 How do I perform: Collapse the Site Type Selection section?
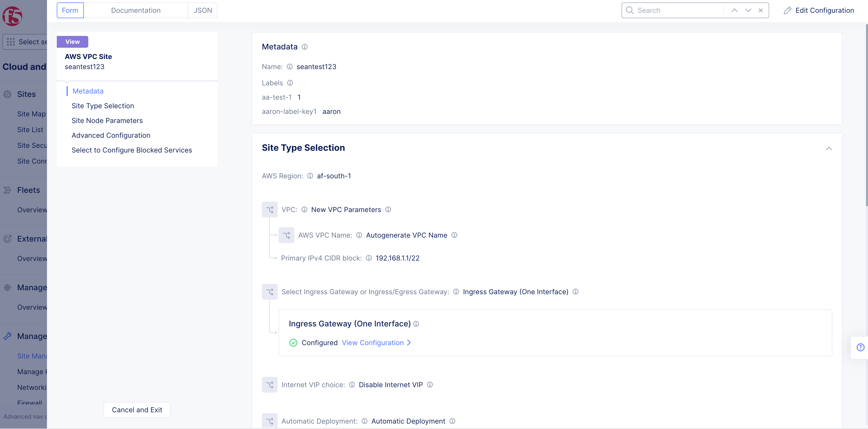pos(829,148)
